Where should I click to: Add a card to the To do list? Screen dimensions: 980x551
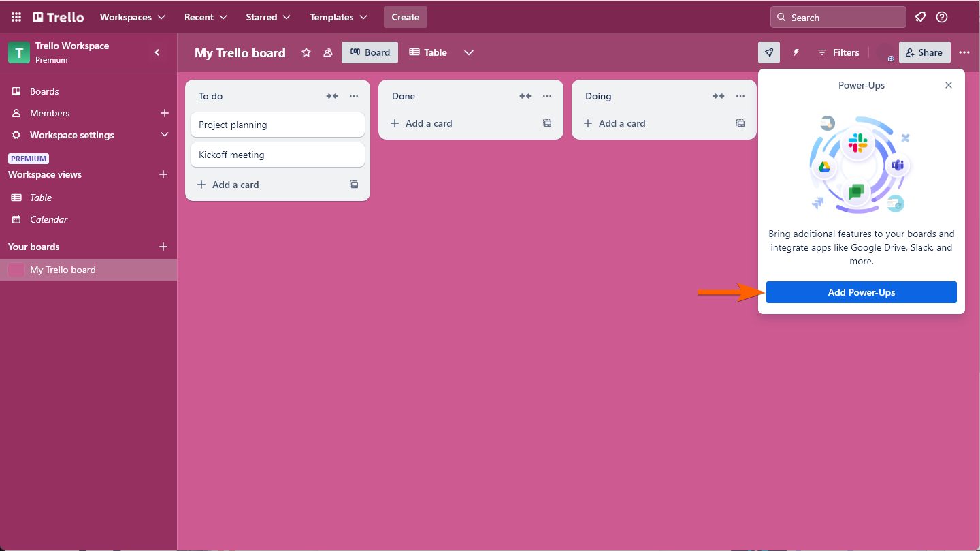[x=267, y=185]
